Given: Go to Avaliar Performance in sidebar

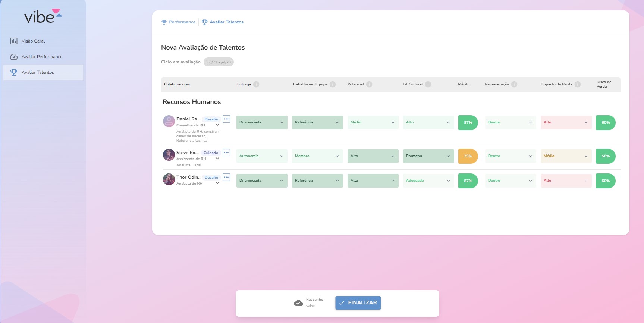Looking at the screenshot, I should pos(42,57).
